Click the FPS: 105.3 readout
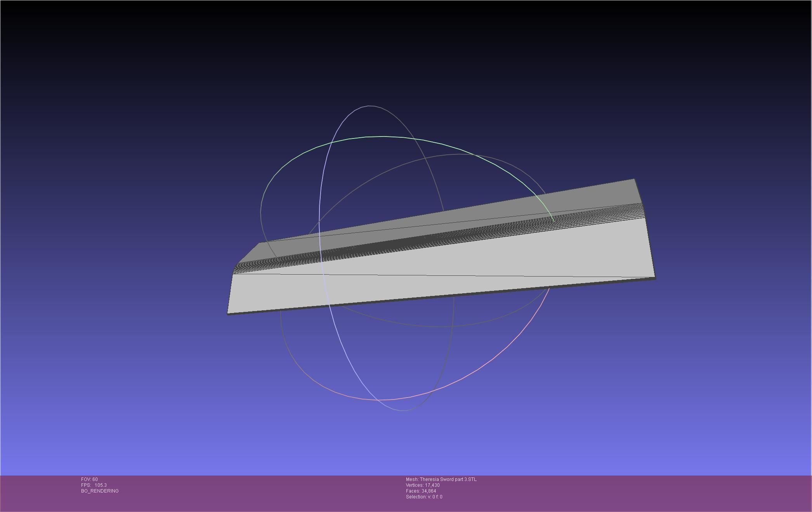This screenshot has height=512, width=812. [94, 485]
